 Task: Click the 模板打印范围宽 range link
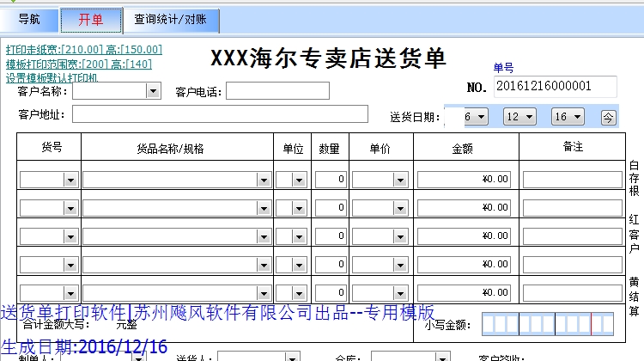79,64
